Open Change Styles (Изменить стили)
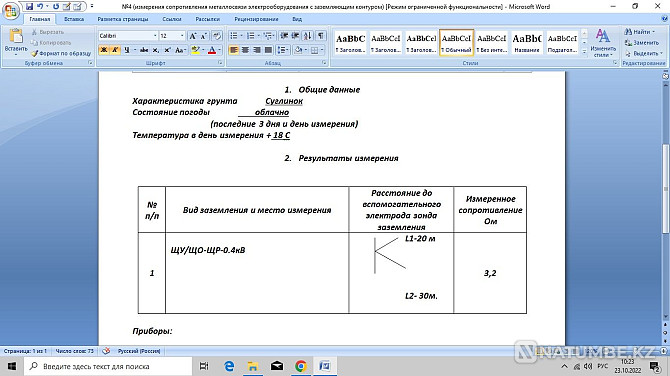 602,43
